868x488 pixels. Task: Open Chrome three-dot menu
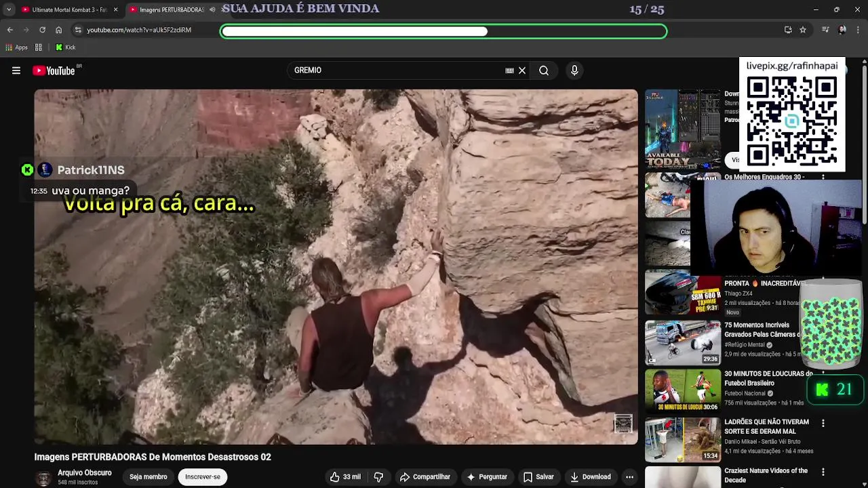click(x=859, y=30)
